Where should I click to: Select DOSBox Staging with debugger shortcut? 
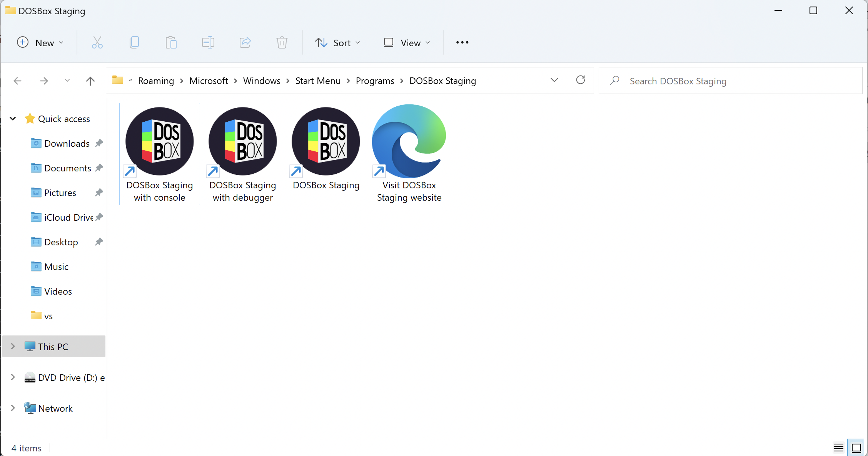point(243,154)
